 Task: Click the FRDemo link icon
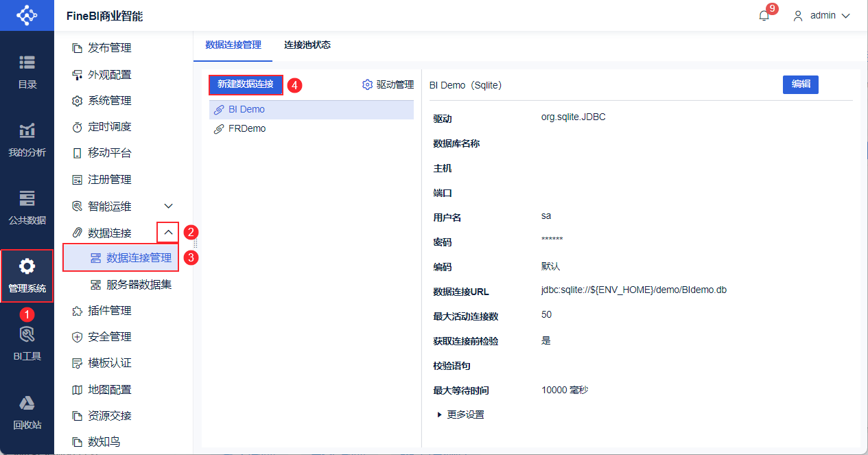(219, 129)
